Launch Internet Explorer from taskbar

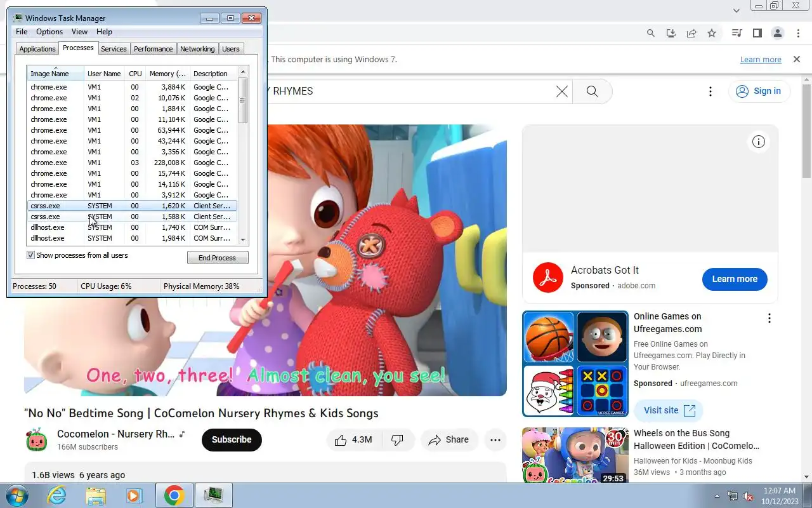(56, 495)
